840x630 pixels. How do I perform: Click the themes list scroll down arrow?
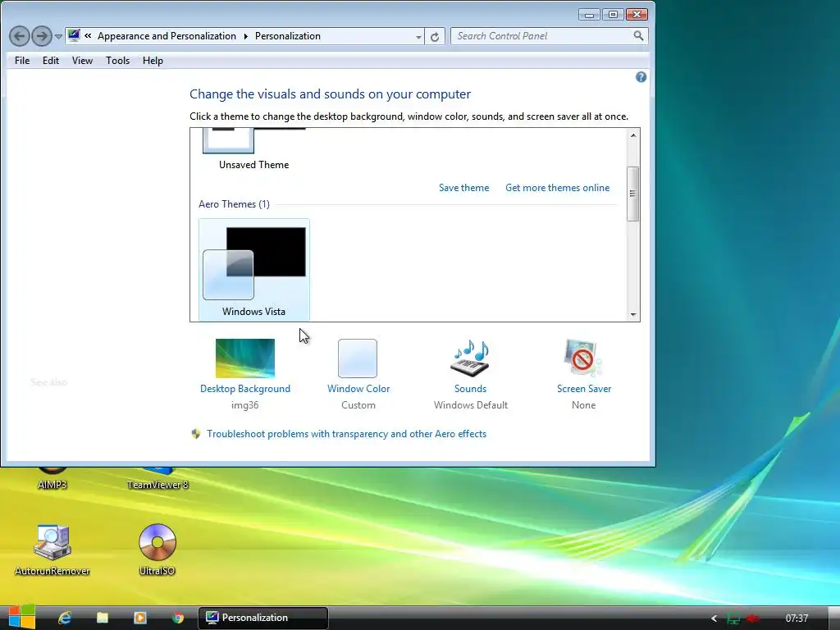[633, 314]
